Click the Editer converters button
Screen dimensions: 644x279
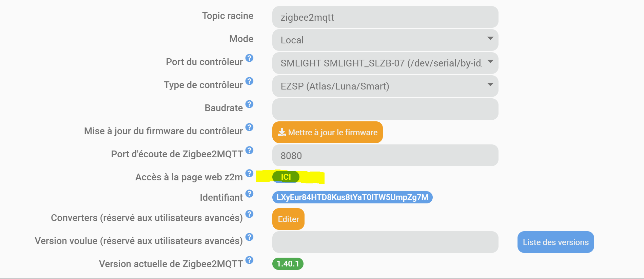coord(288,219)
